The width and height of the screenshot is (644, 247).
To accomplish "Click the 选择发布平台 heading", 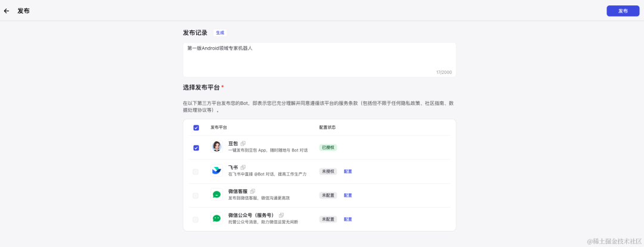I will (x=202, y=87).
